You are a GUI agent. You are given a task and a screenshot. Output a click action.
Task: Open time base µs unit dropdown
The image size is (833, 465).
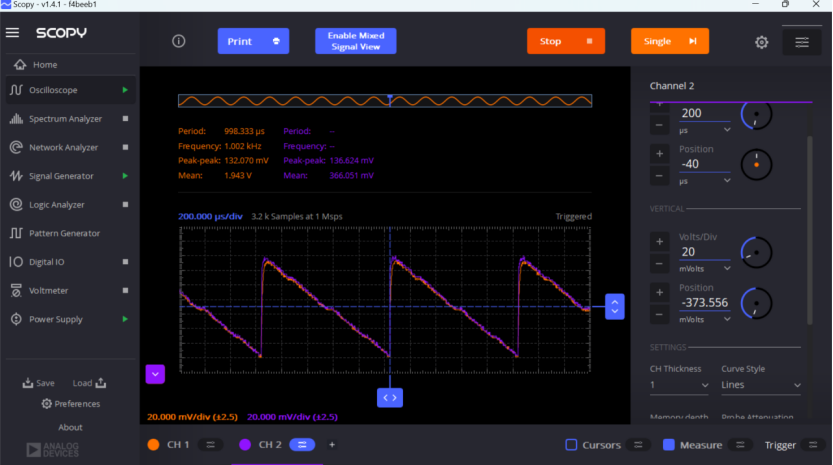coord(704,130)
